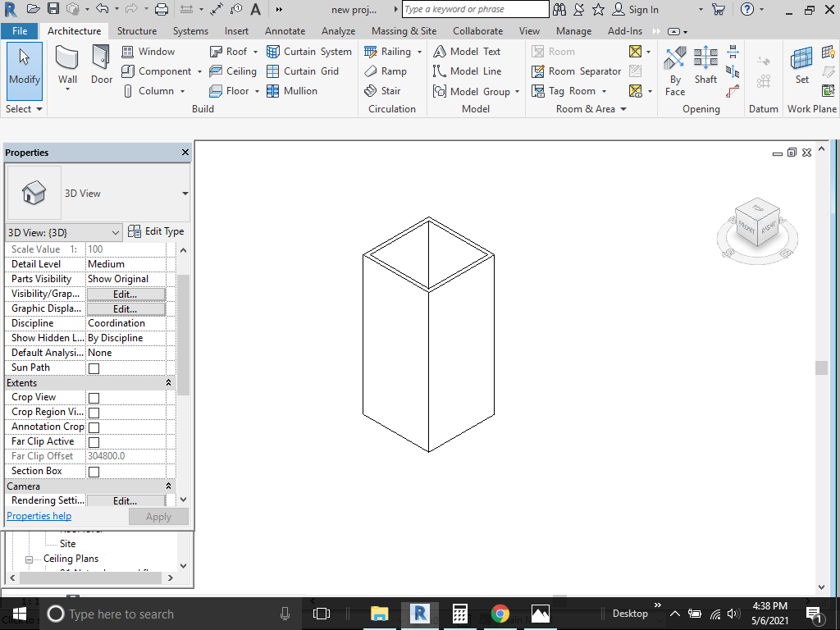
Task: Add a Curtain Grid
Action: (x=303, y=71)
